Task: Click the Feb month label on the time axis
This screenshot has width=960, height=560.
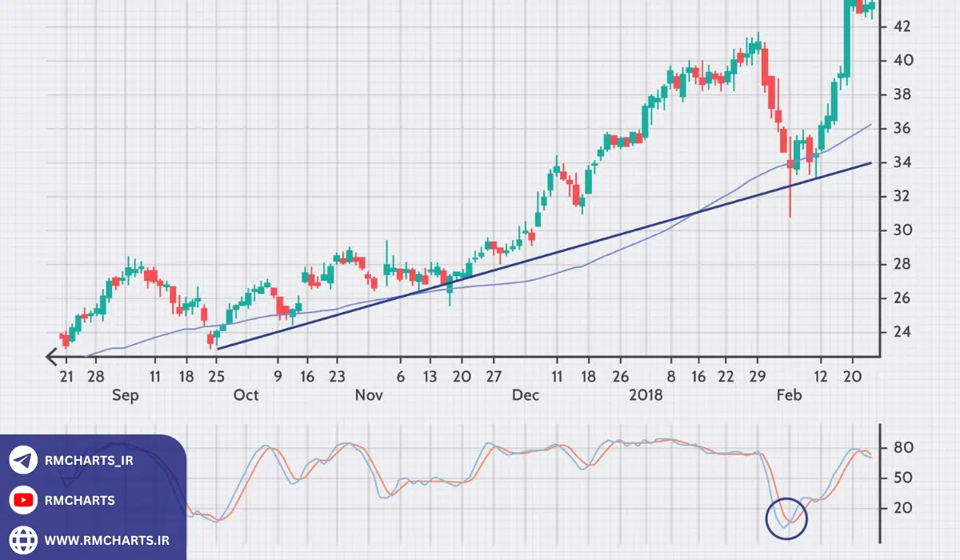Action: coord(789,395)
